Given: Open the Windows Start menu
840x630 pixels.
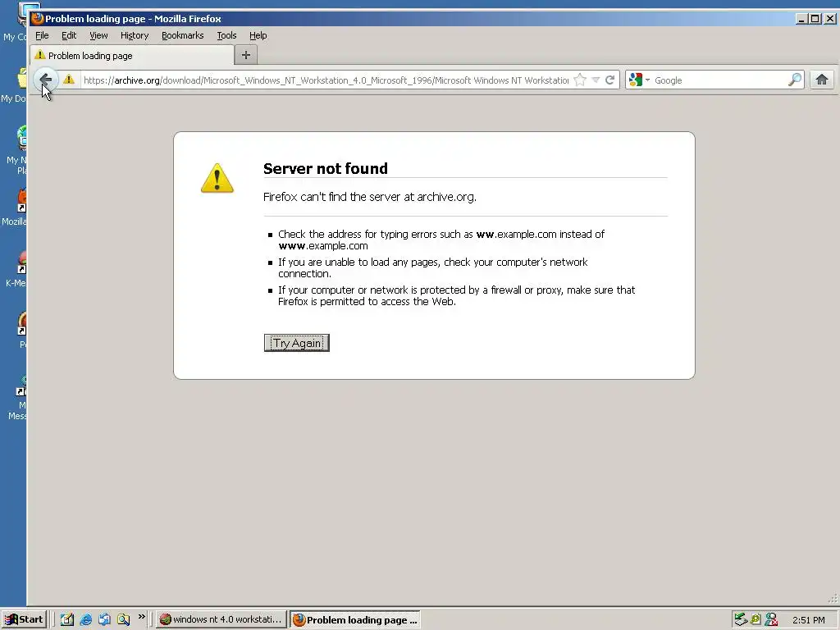Looking at the screenshot, I should [x=24, y=619].
